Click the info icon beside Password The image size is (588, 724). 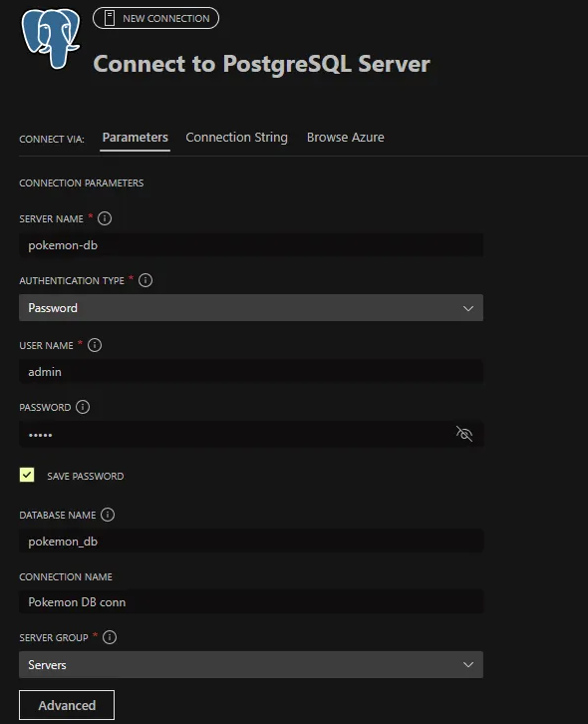click(83, 407)
